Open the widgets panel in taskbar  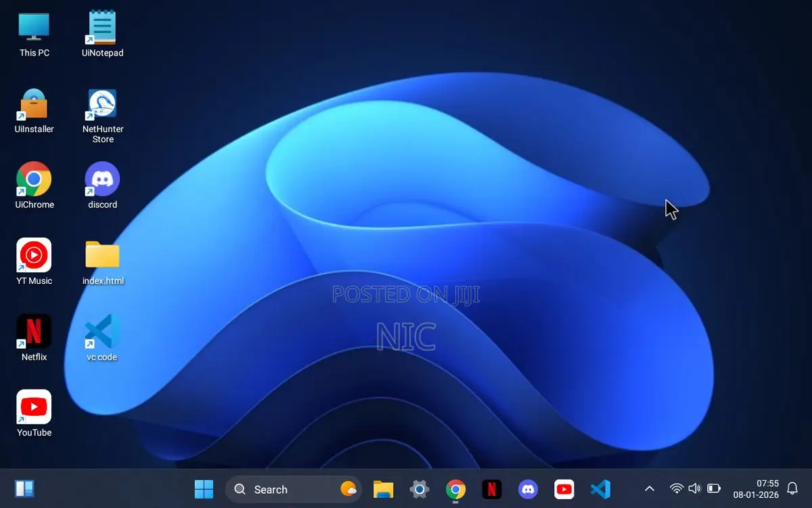pos(24,489)
